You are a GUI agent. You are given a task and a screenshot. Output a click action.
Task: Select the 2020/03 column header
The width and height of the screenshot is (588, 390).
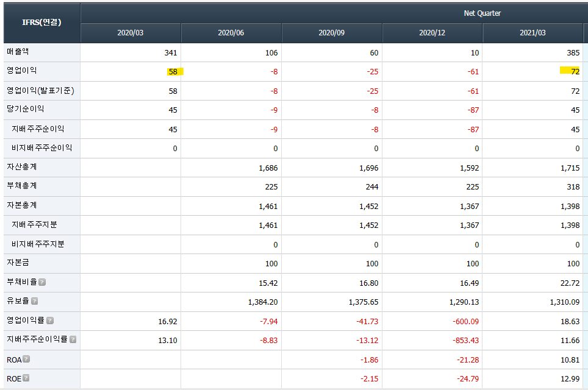[130, 33]
